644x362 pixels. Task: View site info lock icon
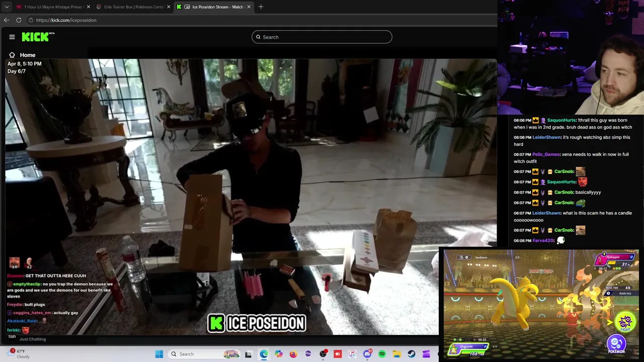point(31,20)
